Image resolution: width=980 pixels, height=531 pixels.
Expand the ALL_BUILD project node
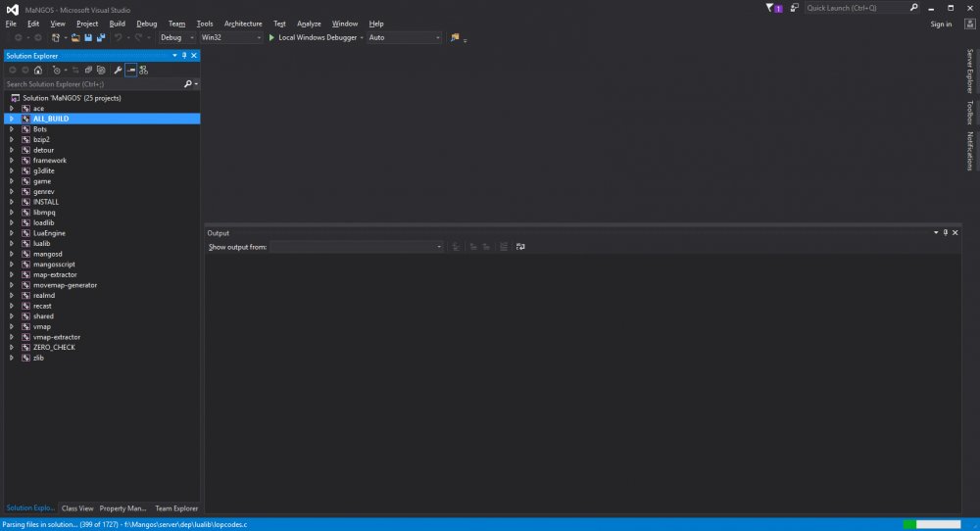tap(11, 119)
